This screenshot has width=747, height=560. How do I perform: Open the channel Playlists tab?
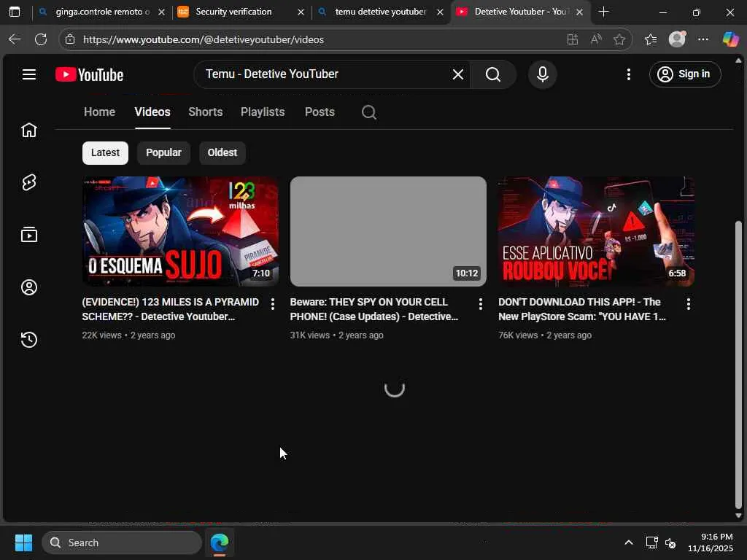263,112
